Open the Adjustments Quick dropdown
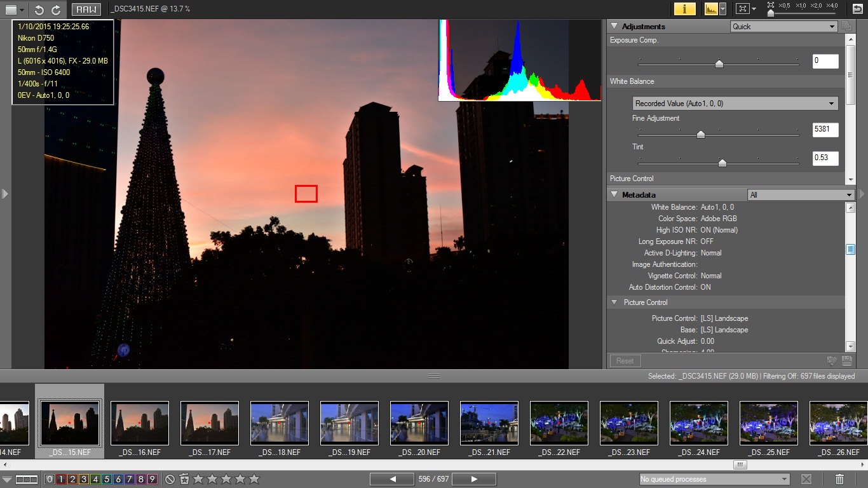 point(783,27)
